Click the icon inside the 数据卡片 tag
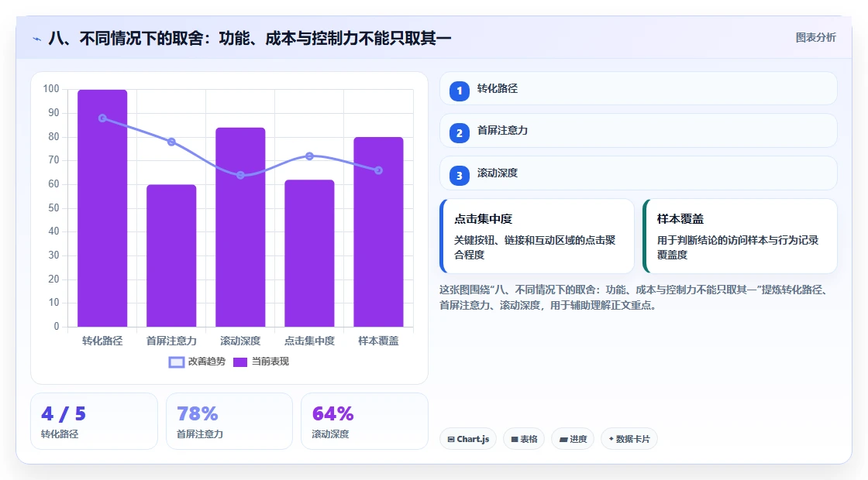This screenshot has width=868, height=480. pyautogui.click(x=611, y=438)
